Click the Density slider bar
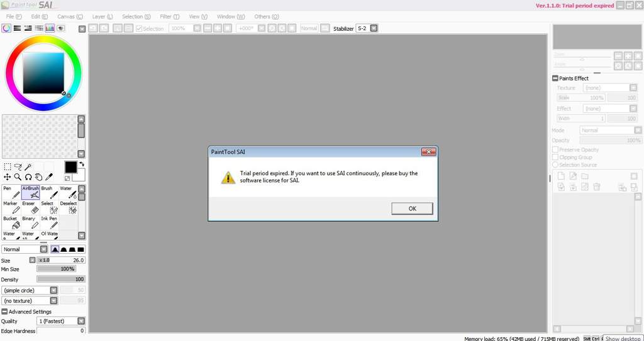644x341 pixels. point(60,279)
